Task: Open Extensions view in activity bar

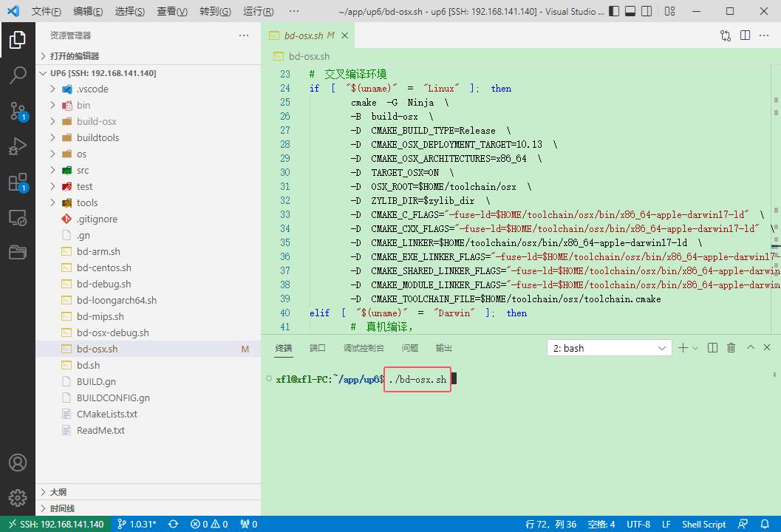Action: [x=18, y=183]
